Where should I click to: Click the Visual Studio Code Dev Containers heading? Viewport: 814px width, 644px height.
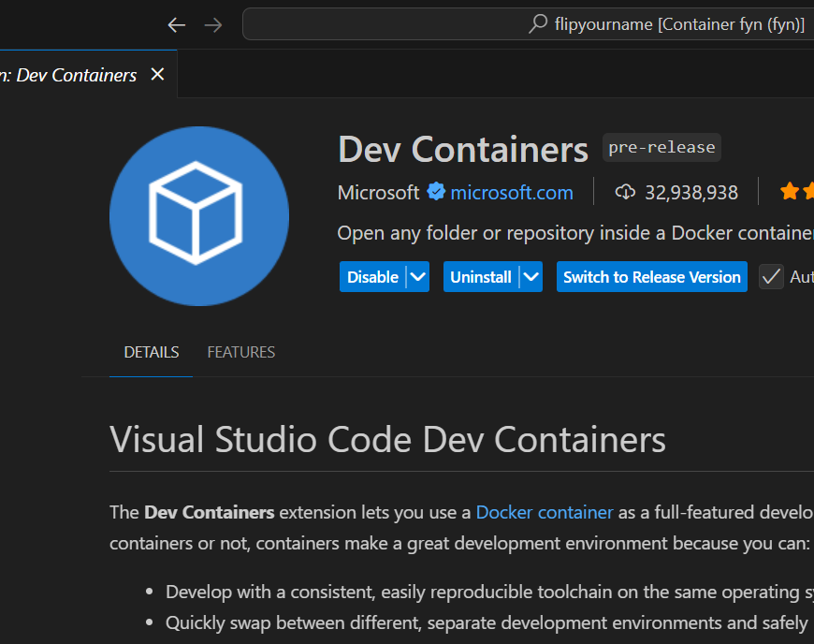[x=387, y=440]
